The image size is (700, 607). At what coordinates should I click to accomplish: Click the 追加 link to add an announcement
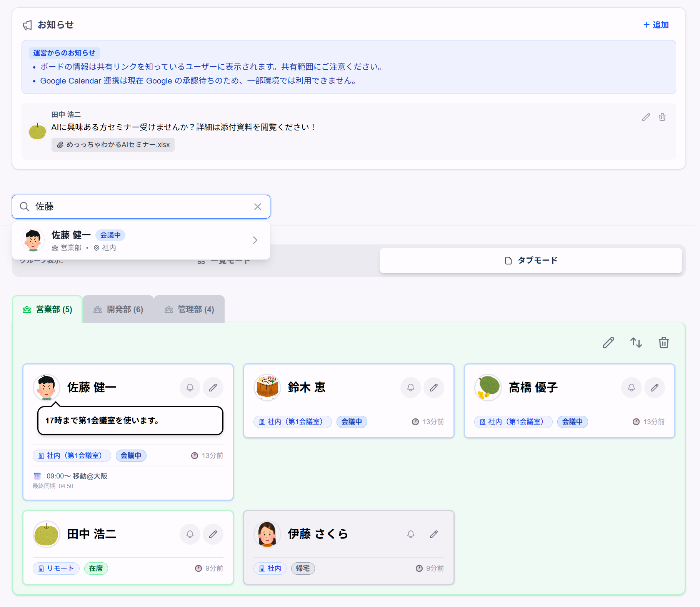point(655,25)
